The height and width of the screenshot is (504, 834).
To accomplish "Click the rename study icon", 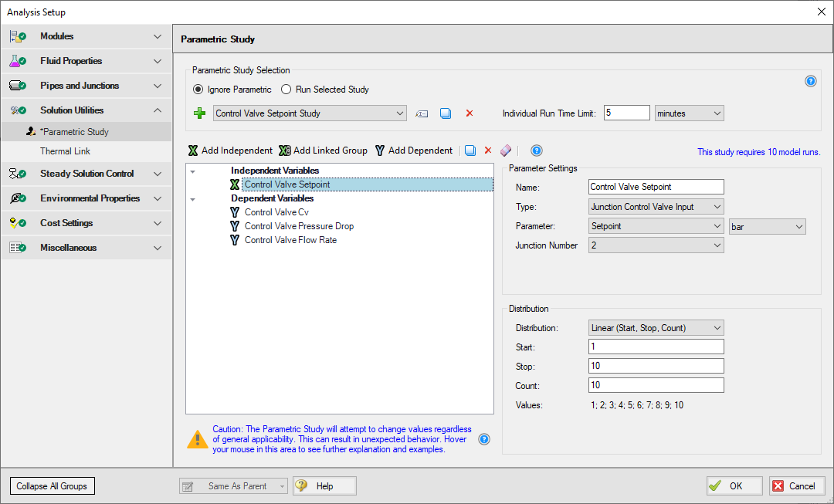I will pyautogui.click(x=422, y=113).
